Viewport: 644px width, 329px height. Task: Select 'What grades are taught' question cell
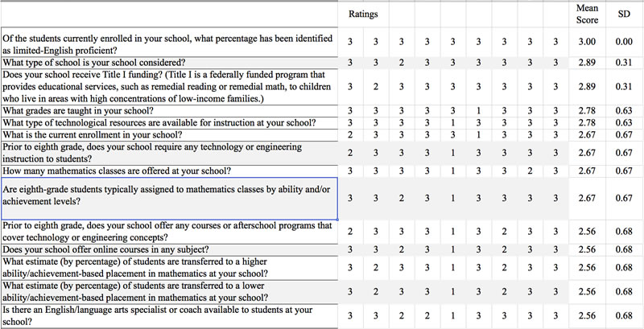pyautogui.click(x=167, y=110)
